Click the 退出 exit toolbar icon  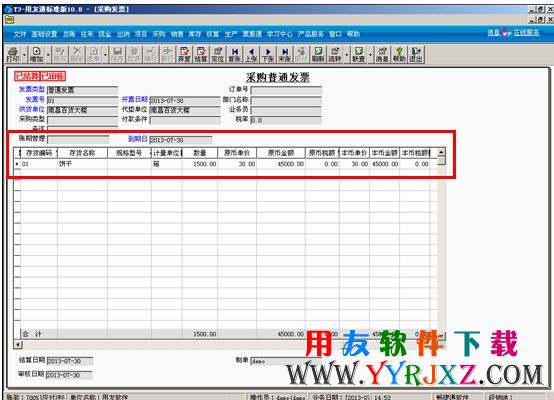coord(416,54)
